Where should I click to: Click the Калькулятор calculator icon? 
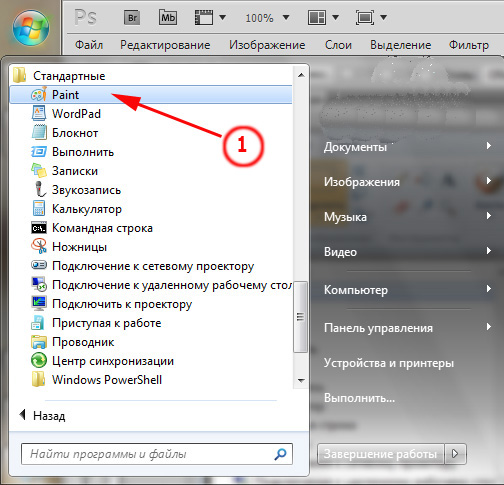(x=39, y=208)
